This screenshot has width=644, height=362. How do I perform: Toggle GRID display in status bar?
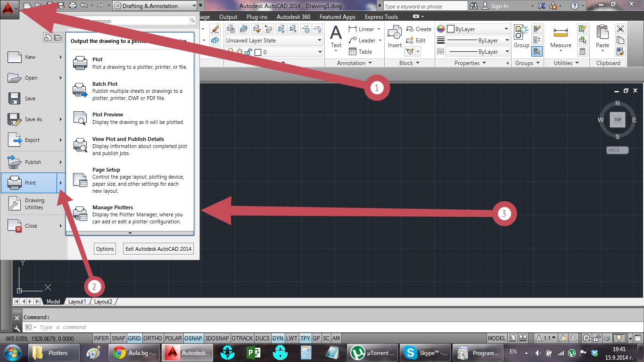pyautogui.click(x=134, y=338)
